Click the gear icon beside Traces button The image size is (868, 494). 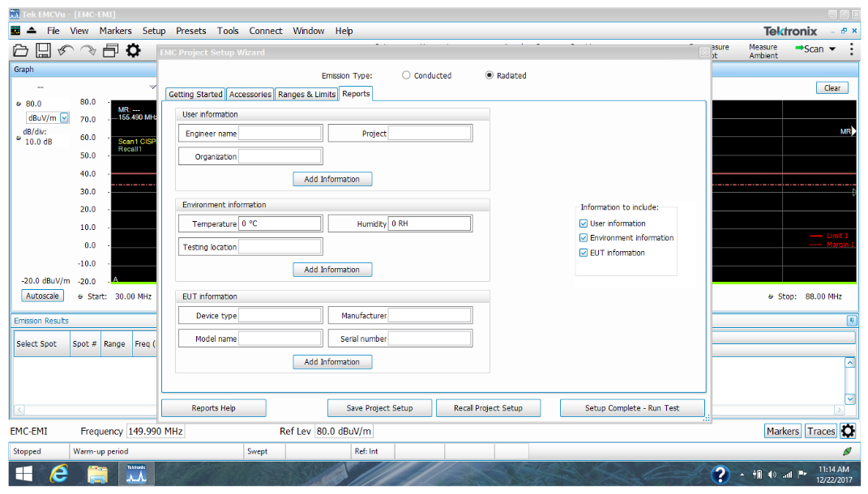pos(848,431)
